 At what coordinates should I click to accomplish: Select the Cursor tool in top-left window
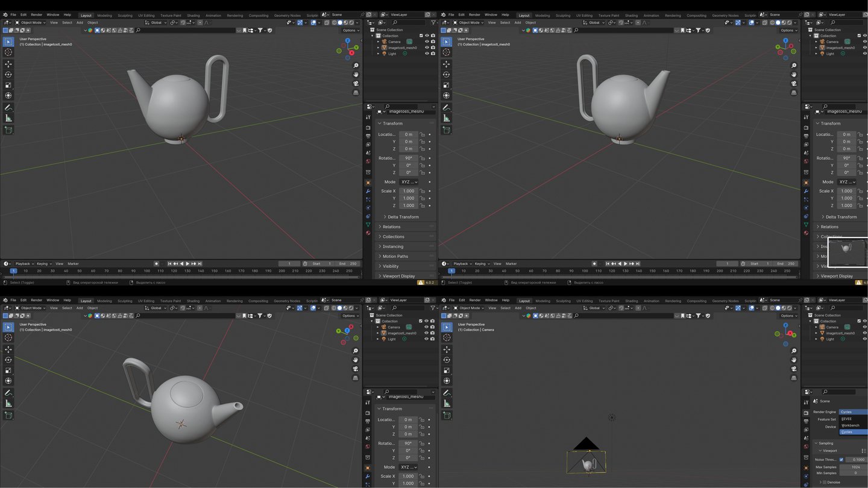tap(8, 52)
